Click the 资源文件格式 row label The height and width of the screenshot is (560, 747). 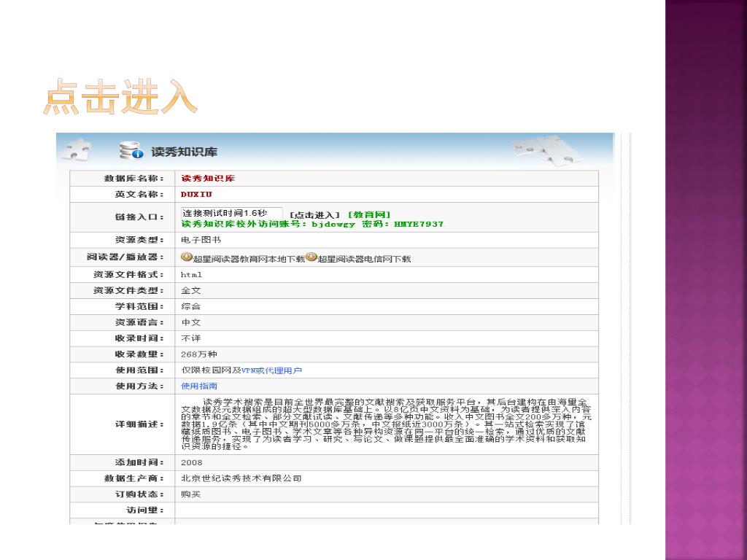[x=128, y=275]
